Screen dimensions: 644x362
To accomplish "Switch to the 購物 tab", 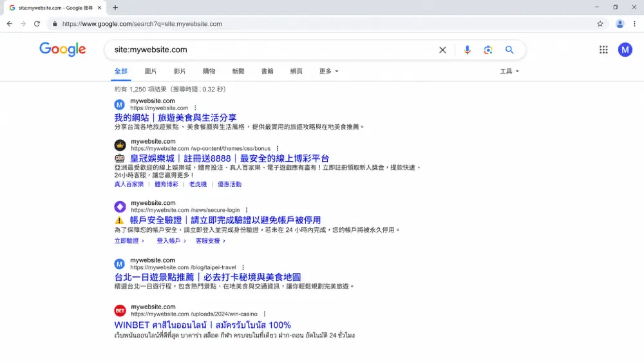I will (x=209, y=71).
